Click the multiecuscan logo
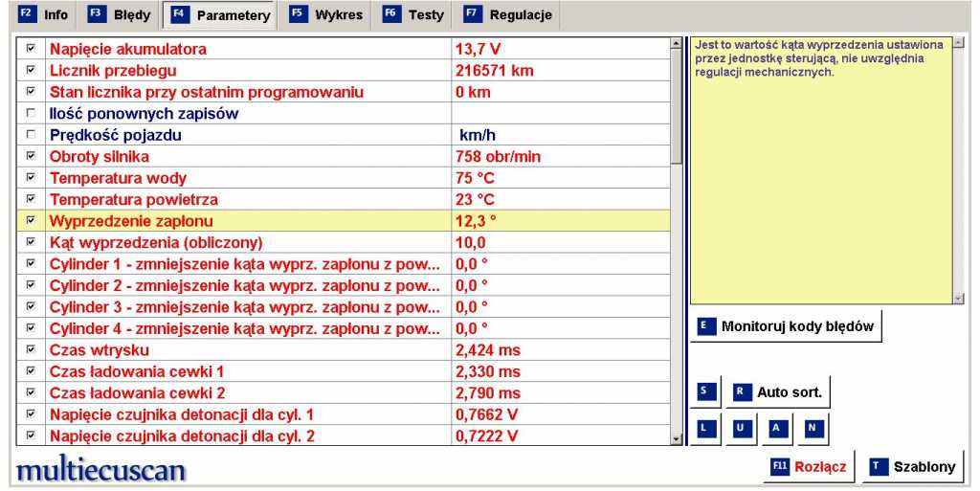Screen dimensions: 980x491 [x=101, y=469]
